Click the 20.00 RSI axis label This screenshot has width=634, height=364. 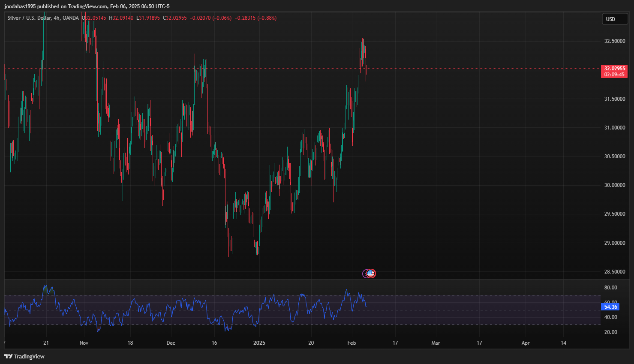point(610,332)
